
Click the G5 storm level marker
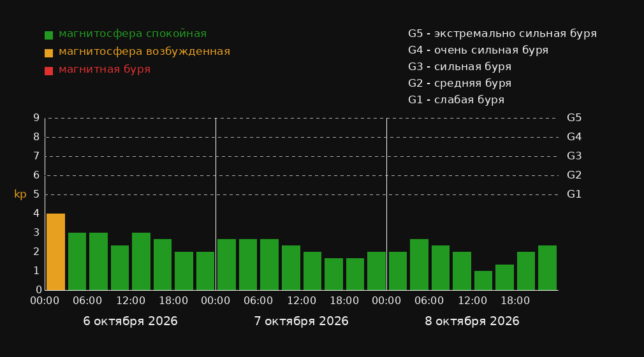pyautogui.click(x=574, y=118)
